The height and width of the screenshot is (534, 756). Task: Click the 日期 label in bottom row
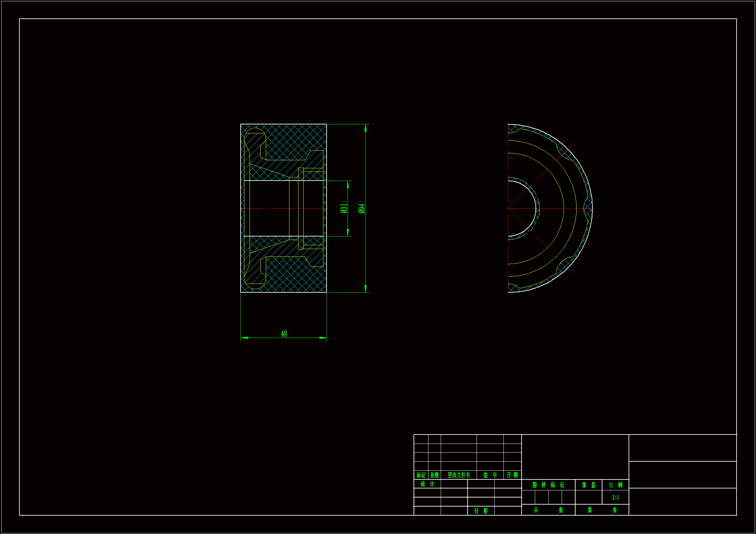pos(481,511)
